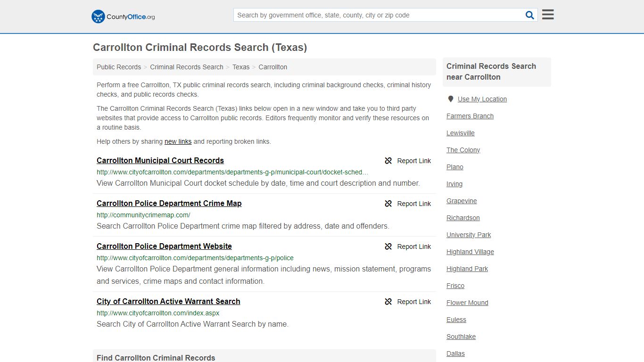This screenshot has height=362, width=644.
Task: Open Southlake link
Action: [x=461, y=337]
